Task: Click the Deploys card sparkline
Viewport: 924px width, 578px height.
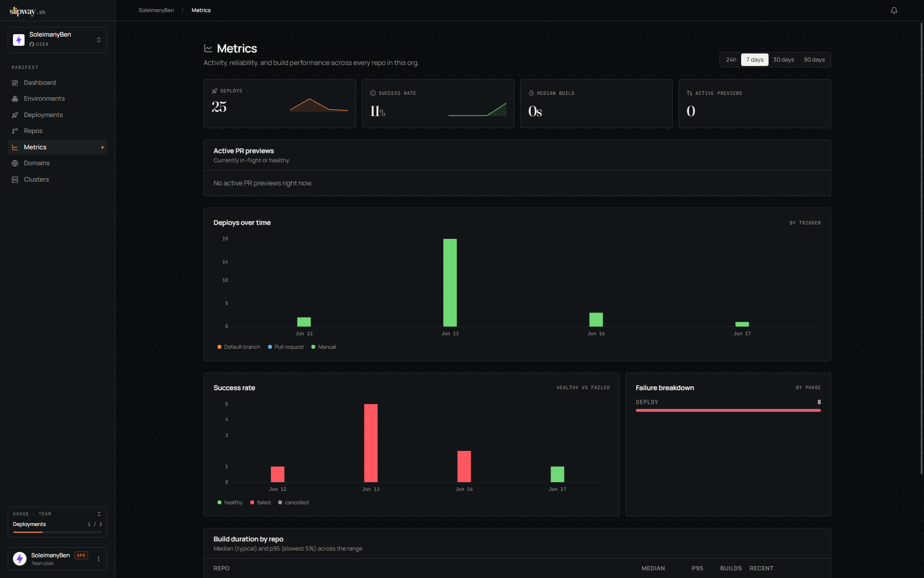Action: pos(319,105)
